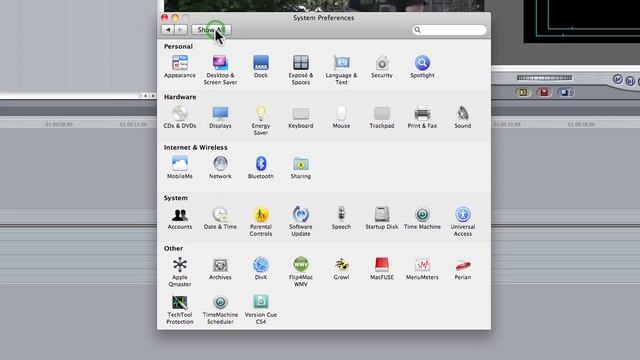Screen dimensions: 640x360
Task: Open Exposé & Spaces preferences
Action: pyautogui.click(x=301, y=70)
